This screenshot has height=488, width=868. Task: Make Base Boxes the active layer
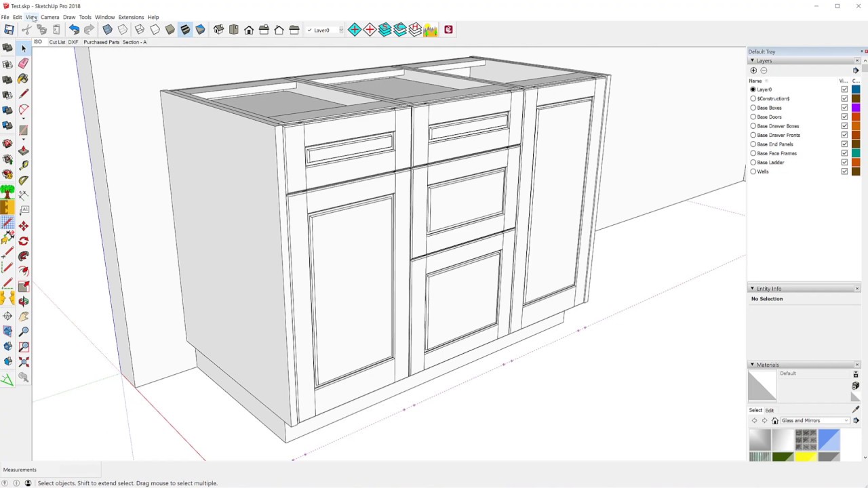click(x=753, y=108)
